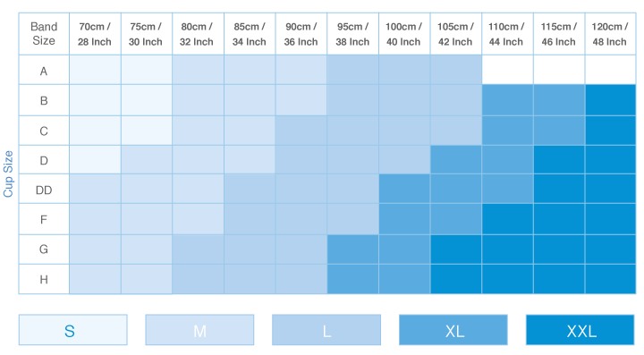Select the 120cm / 48 Inch column header
Image resolution: width=644 pixels, height=355 pixels.
tap(610, 34)
